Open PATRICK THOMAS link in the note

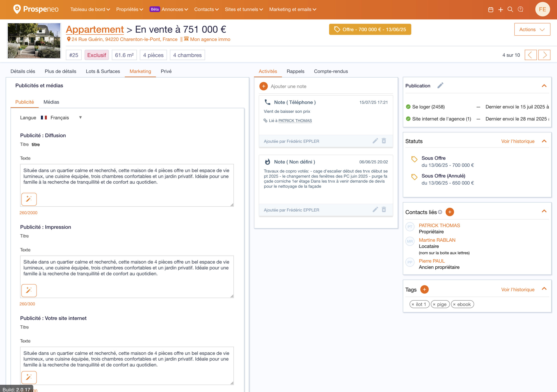(295, 120)
